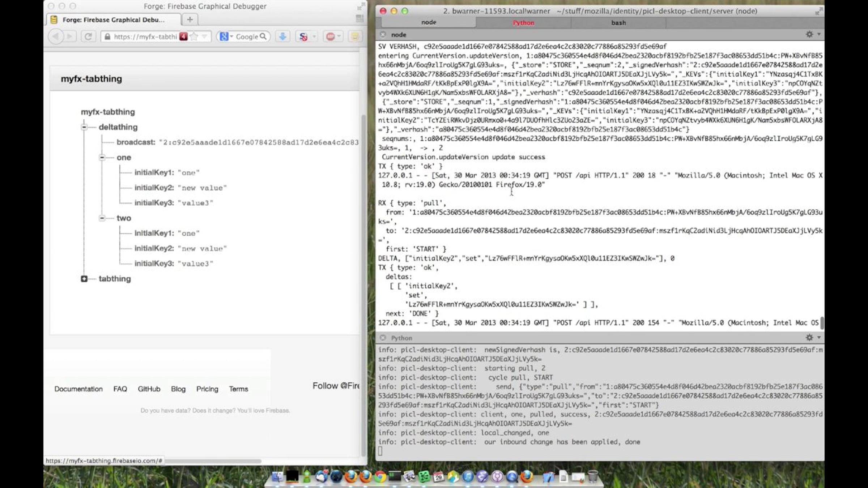Select the Forge: Firebase Graphical Debugger tab
Viewport: 868px width, 488px height.
click(114, 20)
